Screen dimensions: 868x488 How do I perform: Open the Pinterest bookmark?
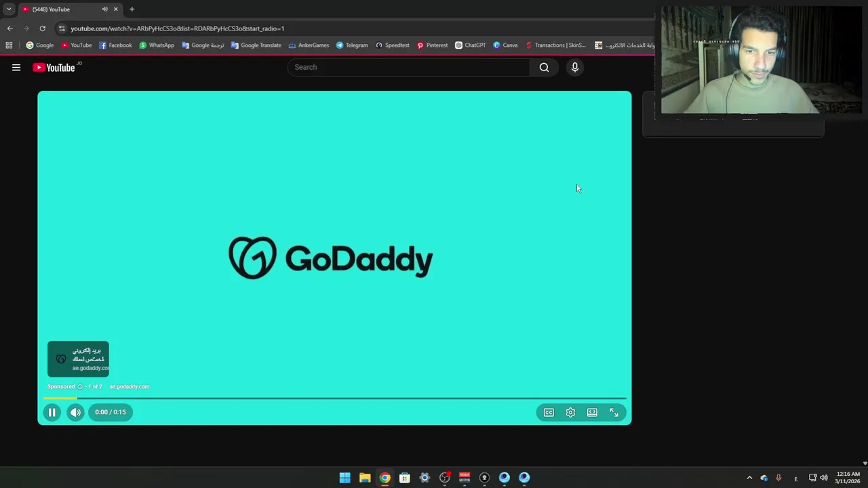coord(432,45)
